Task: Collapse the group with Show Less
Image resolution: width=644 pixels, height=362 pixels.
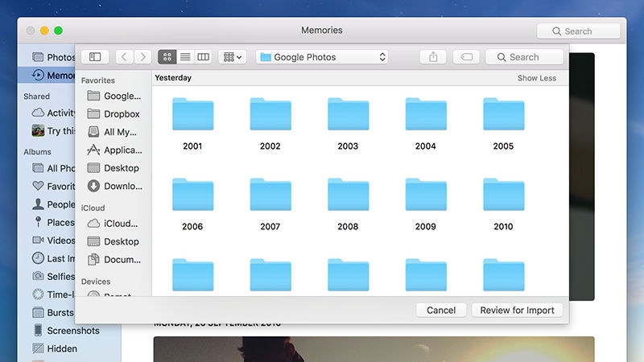Action: point(537,78)
